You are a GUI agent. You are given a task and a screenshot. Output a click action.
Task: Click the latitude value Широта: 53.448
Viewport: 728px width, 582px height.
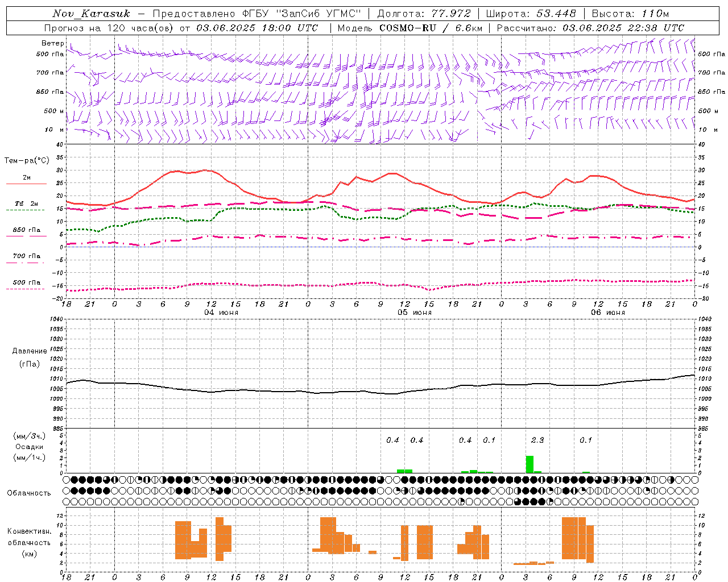531,14
